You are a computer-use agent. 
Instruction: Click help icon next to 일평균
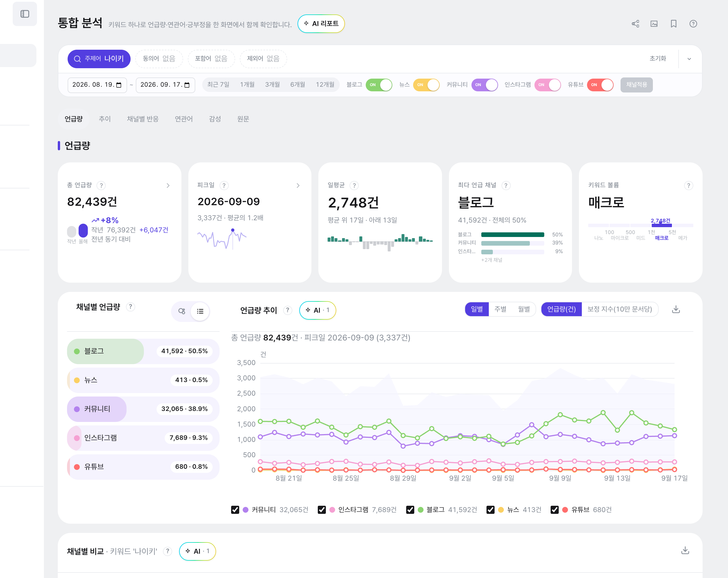[x=354, y=186]
